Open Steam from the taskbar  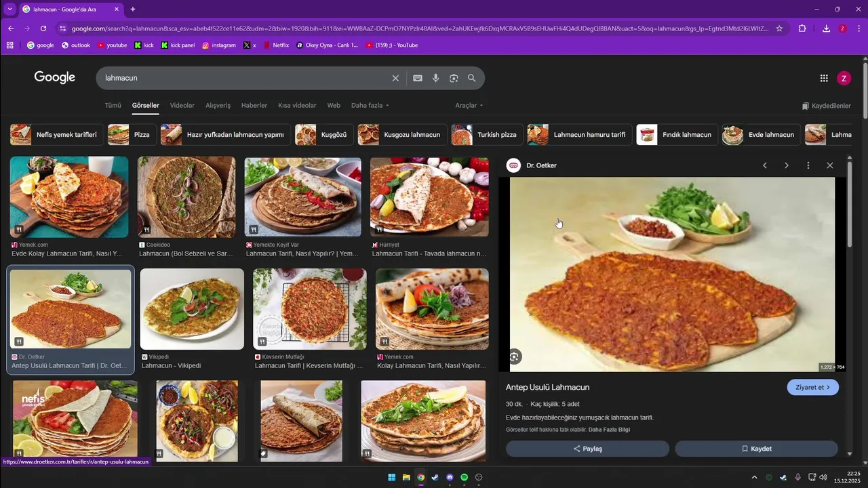pyautogui.click(x=435, y=477)
